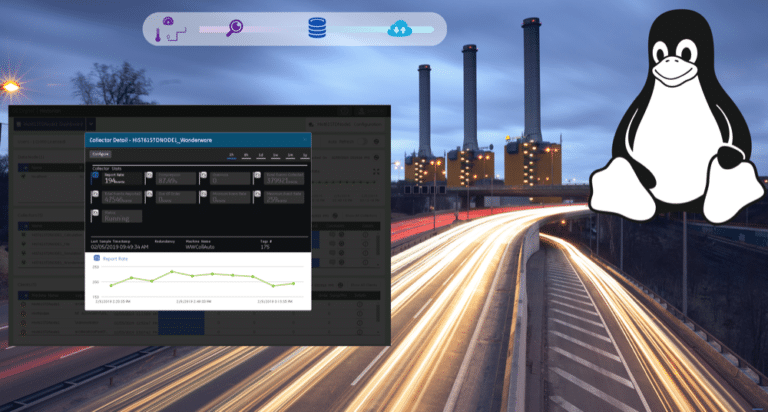Click the blue database stack icon
The image size is (768, 412).
click(x=318, y=29)
